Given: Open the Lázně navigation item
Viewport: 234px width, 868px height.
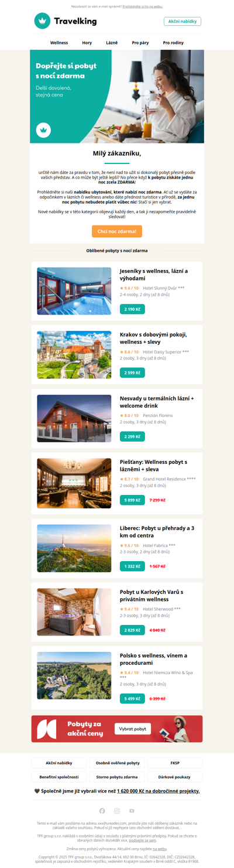Looking at the screenshot, I should click(112, 43).
